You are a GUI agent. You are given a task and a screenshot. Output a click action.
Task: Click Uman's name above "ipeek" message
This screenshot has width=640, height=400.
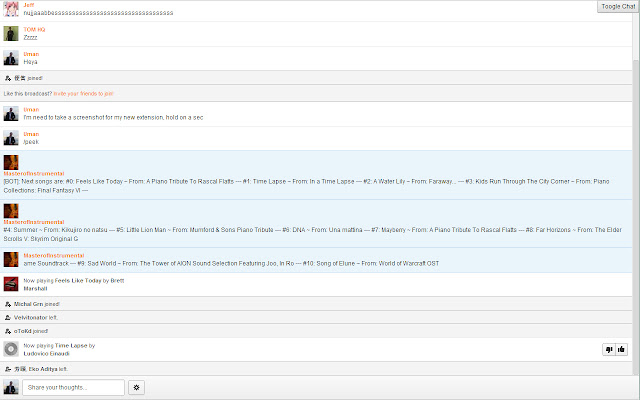(31, 134)
